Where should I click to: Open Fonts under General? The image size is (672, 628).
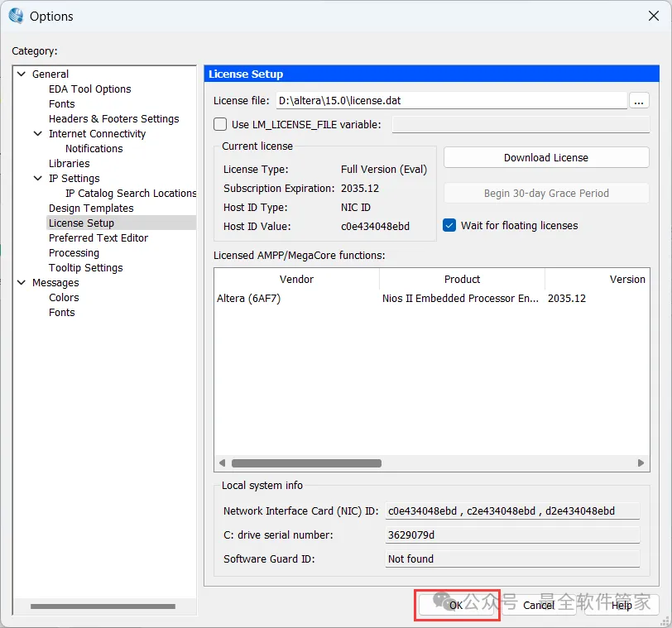coord(62,104)
